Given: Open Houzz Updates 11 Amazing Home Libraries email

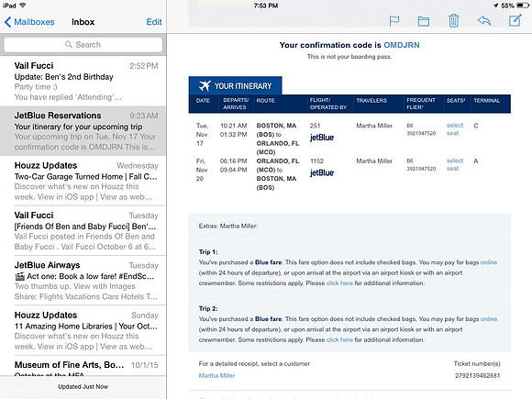Looking at the screenshot, I should (83, 330).
